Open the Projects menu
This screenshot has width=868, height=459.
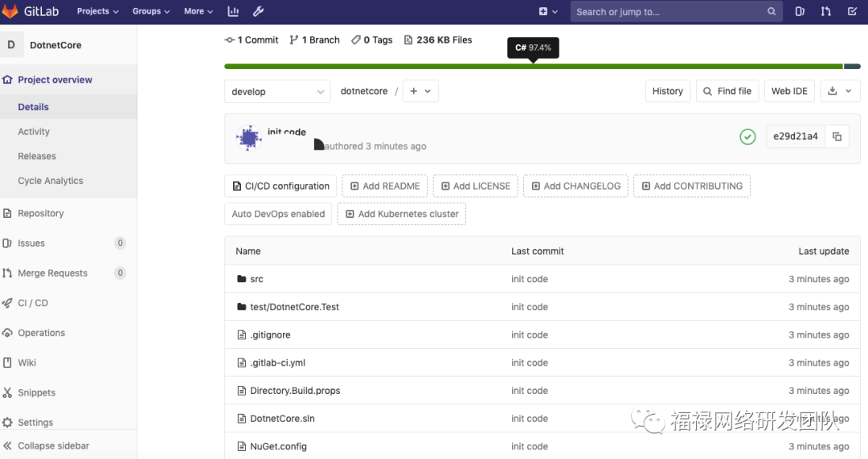pyautogui.click(x=97, y=11)
